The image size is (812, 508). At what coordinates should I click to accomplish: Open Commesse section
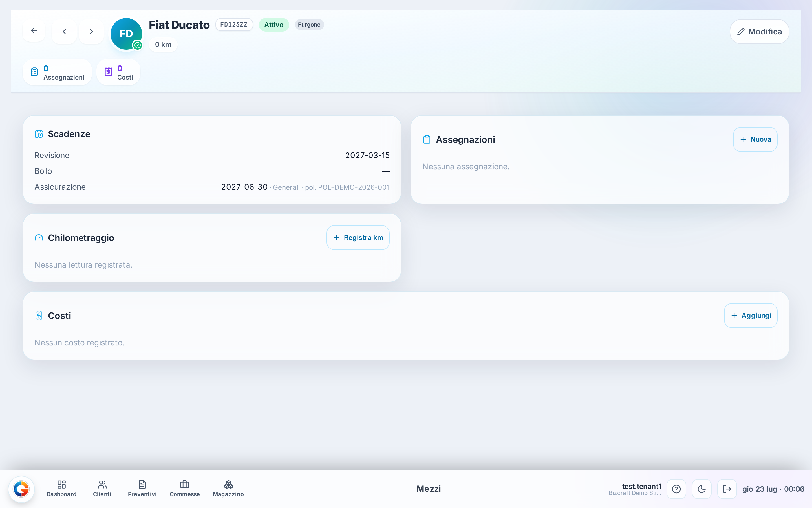click(185, 489)
